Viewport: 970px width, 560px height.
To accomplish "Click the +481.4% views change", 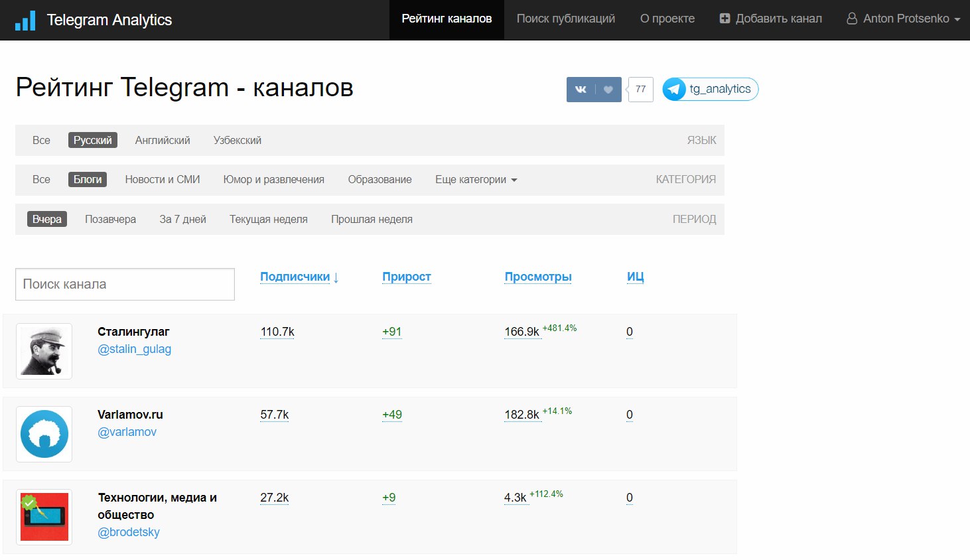I will point(560,328).
